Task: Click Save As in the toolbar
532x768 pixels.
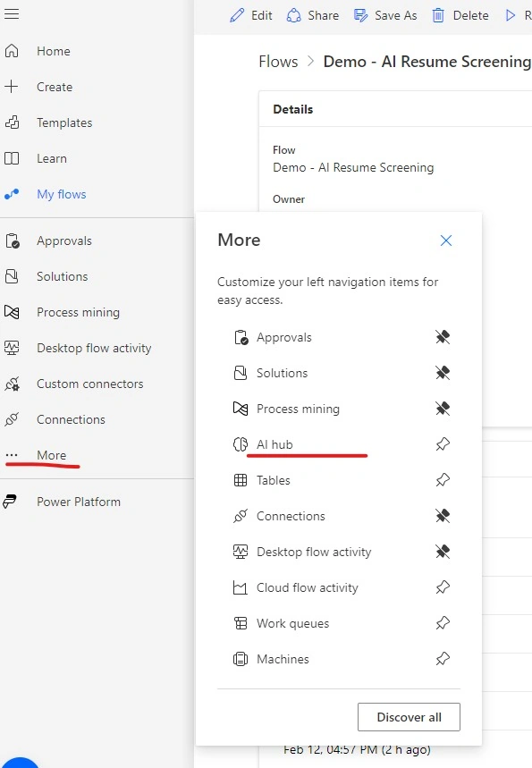Action: pyautogui.click(x=385, y=16)
